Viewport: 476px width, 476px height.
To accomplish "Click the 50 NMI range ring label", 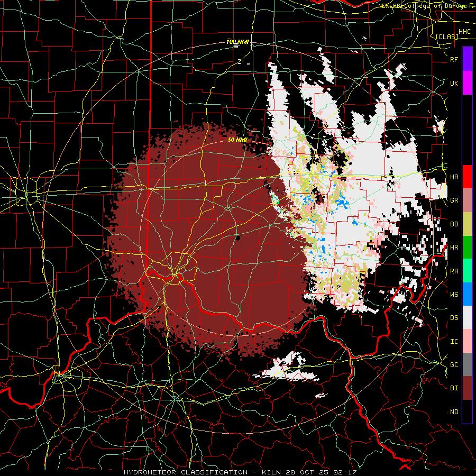I will click(x=237, y=140).
